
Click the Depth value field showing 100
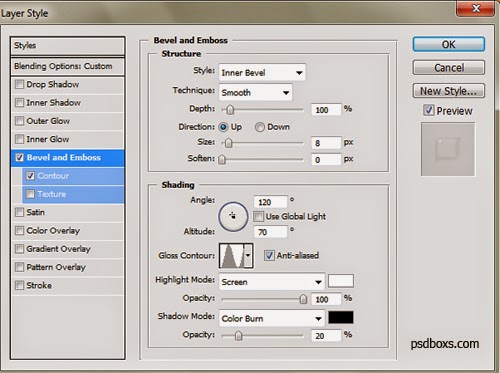(x=326, y=110)
